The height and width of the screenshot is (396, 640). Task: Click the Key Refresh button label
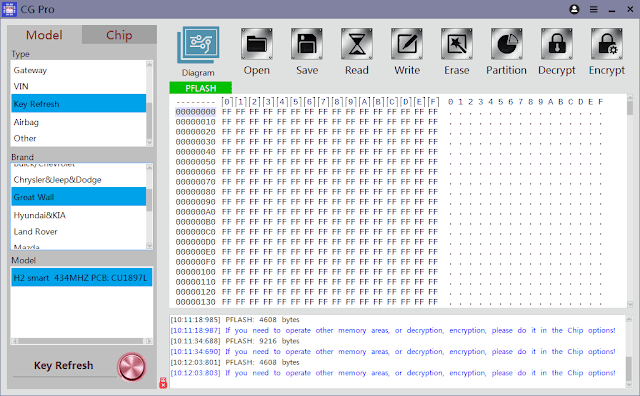(64, 365)
